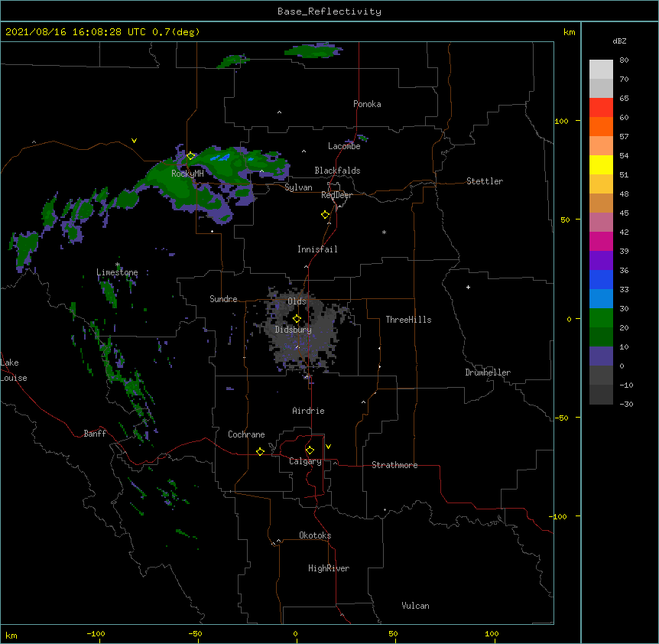
Task: Click the Blackfalds town label
Action: 337,171
